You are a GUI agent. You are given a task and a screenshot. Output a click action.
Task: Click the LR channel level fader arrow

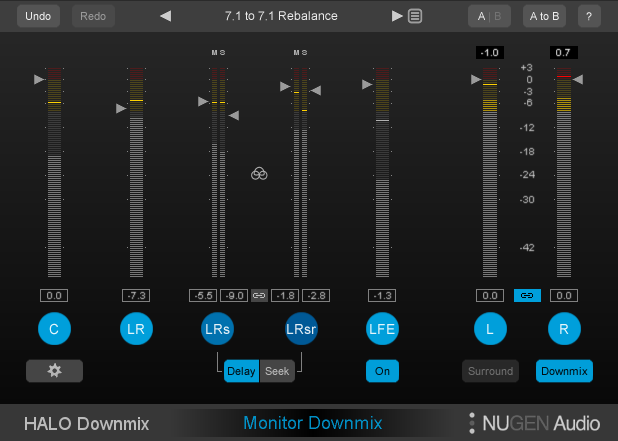click(x=122, y=109)
